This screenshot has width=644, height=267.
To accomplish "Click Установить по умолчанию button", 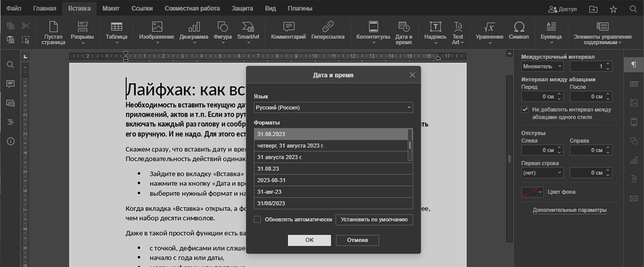I will click(374, 220).
